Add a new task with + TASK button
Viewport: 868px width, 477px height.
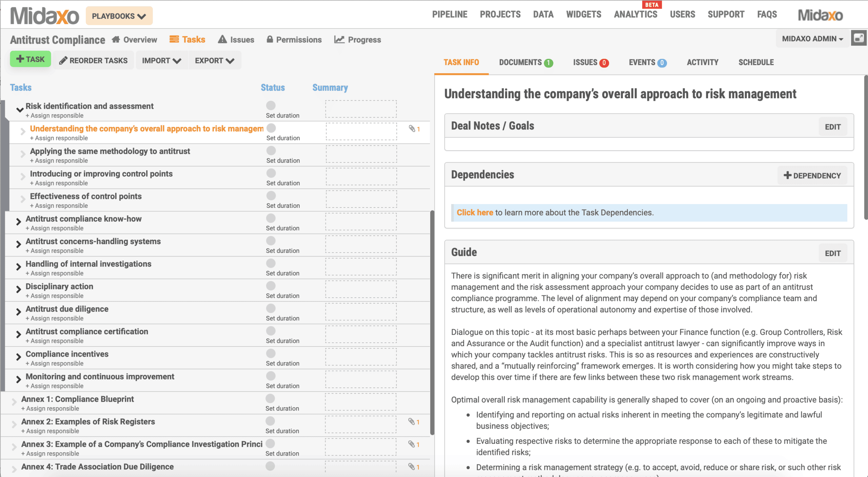[31, 59]
